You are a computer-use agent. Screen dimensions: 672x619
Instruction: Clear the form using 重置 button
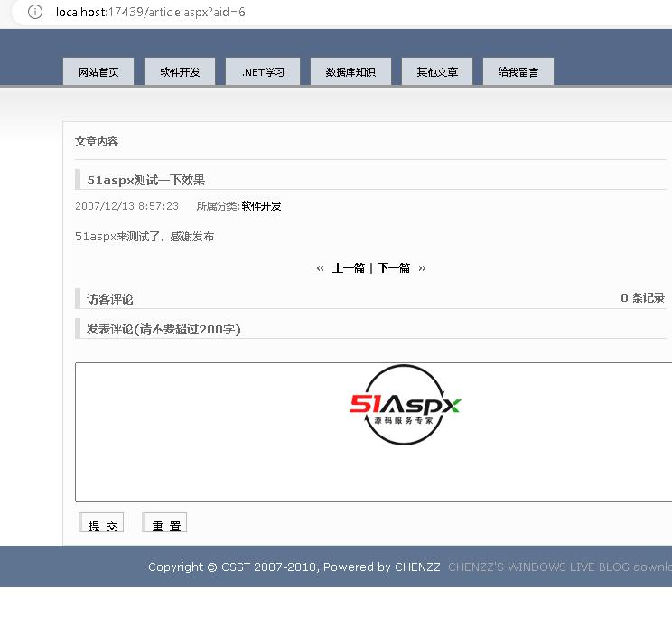pos(164,523)
